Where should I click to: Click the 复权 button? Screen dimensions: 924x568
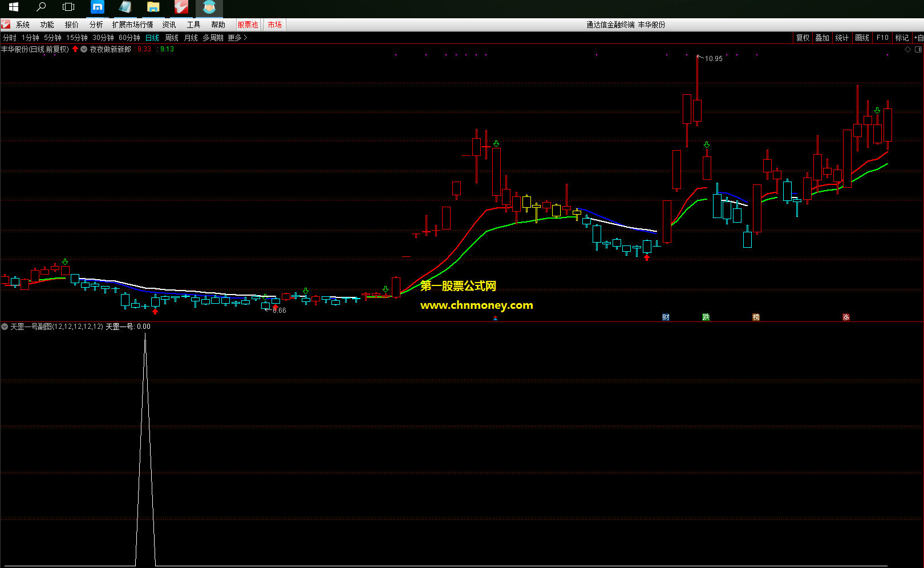803,38
